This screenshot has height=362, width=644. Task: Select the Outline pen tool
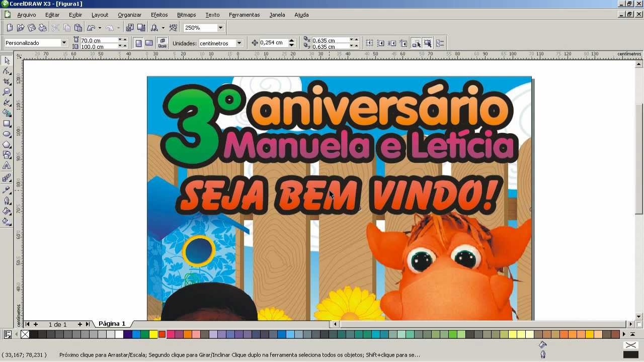7,201
